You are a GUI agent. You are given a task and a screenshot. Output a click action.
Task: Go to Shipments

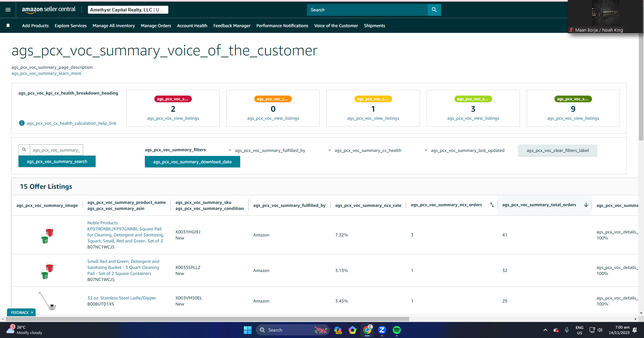coord(374,26)
